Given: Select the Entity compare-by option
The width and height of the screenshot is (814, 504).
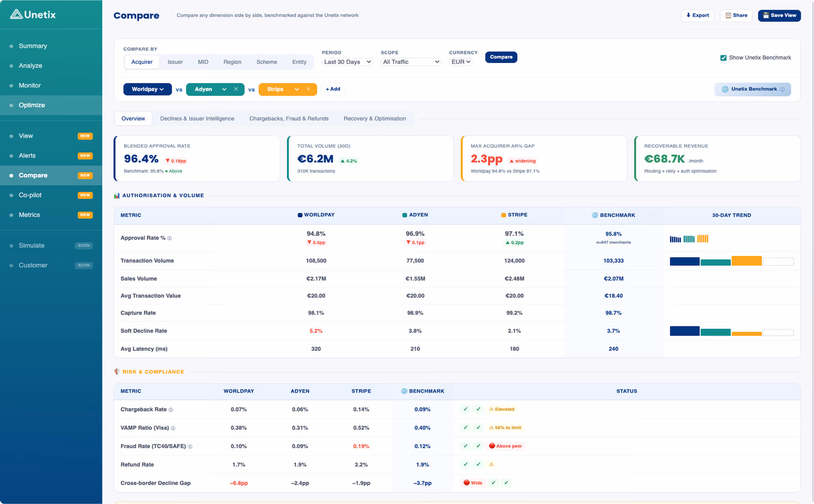Looking at the screenshot, I should 299,62.
